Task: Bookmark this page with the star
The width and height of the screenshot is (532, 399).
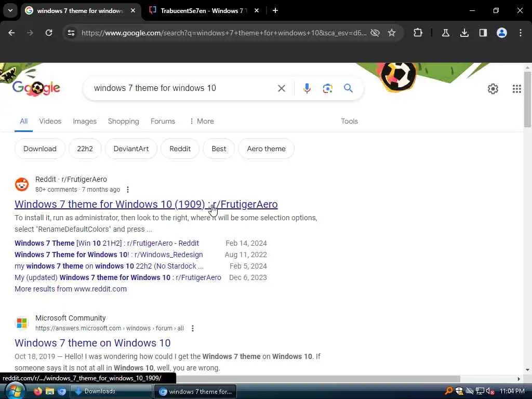Action: pyautogui.click(x=392, y=33)
